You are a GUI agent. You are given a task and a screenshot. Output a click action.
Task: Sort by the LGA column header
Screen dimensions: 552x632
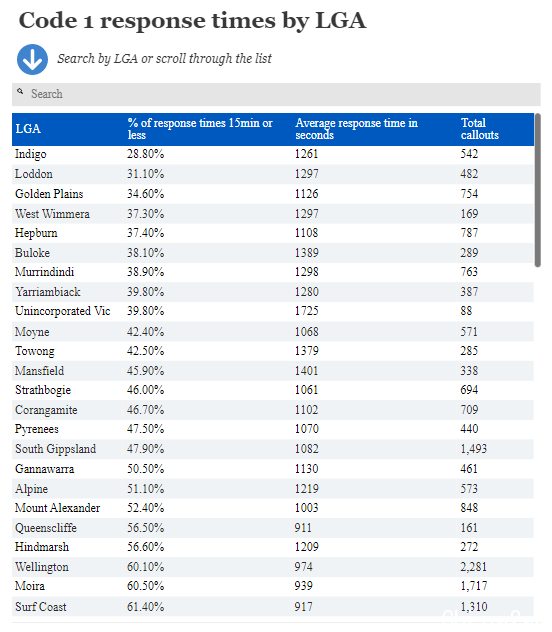(28, 129)
